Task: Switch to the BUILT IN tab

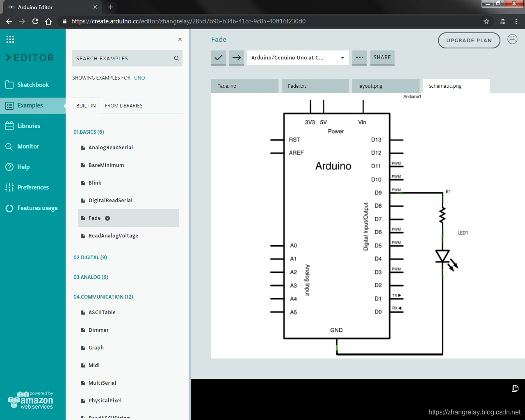Action: (x=86, y=105)
